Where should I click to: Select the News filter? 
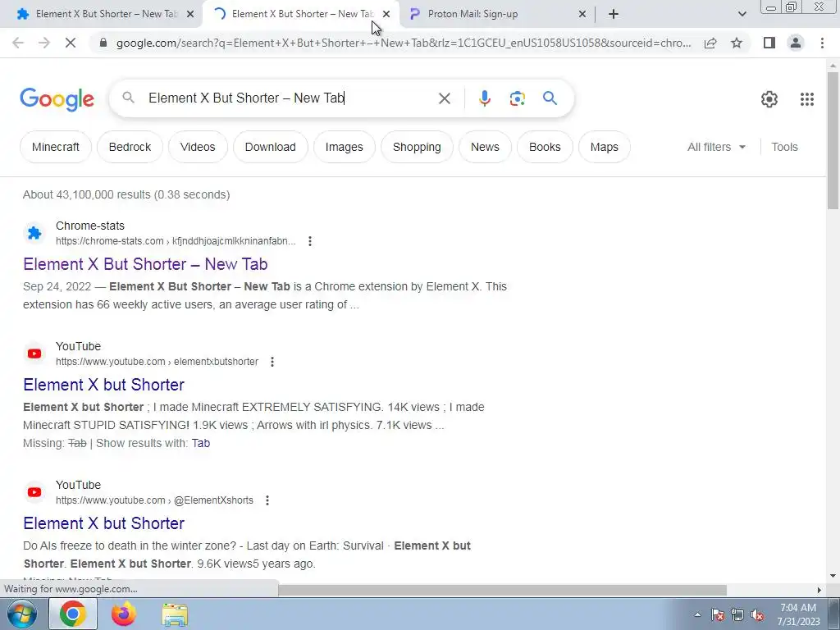click(x=485, y=147)
